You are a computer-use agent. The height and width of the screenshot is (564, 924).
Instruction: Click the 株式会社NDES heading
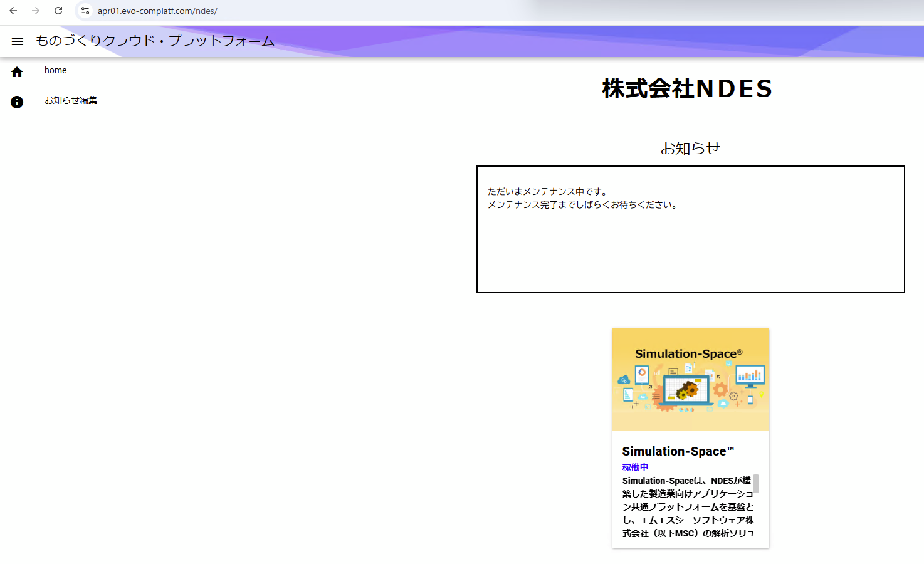687,88
